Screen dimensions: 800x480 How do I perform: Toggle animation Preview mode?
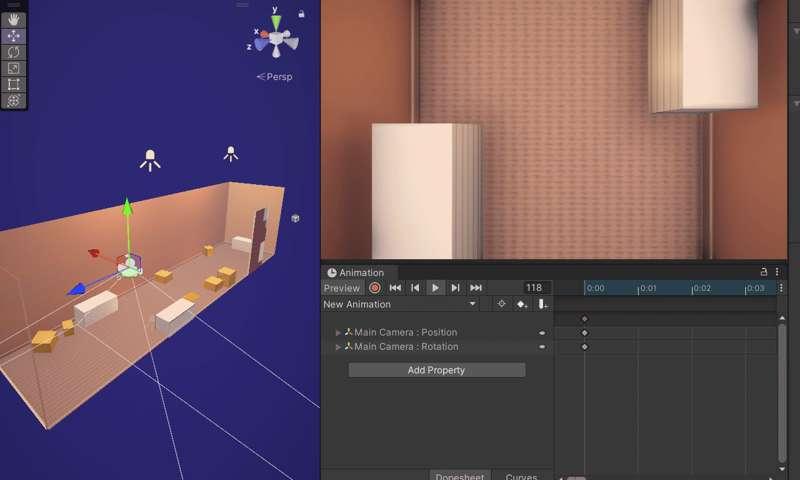(342, 288)
